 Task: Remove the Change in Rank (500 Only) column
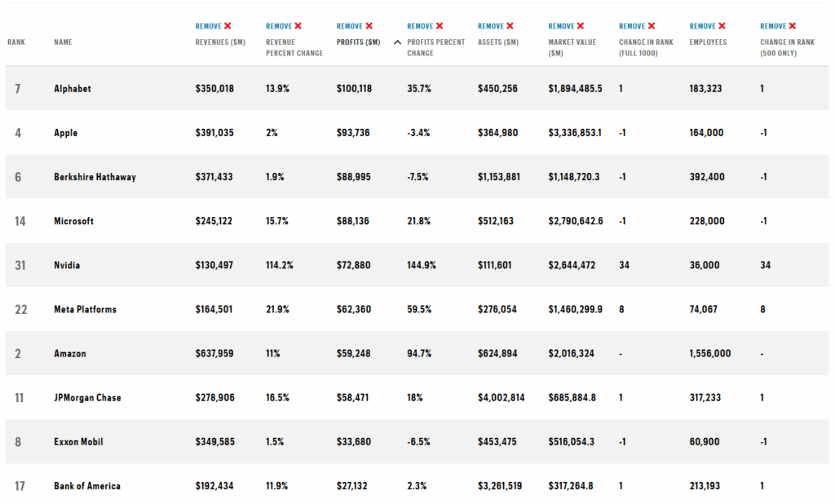pyautogui.click(x=778, y=26)
